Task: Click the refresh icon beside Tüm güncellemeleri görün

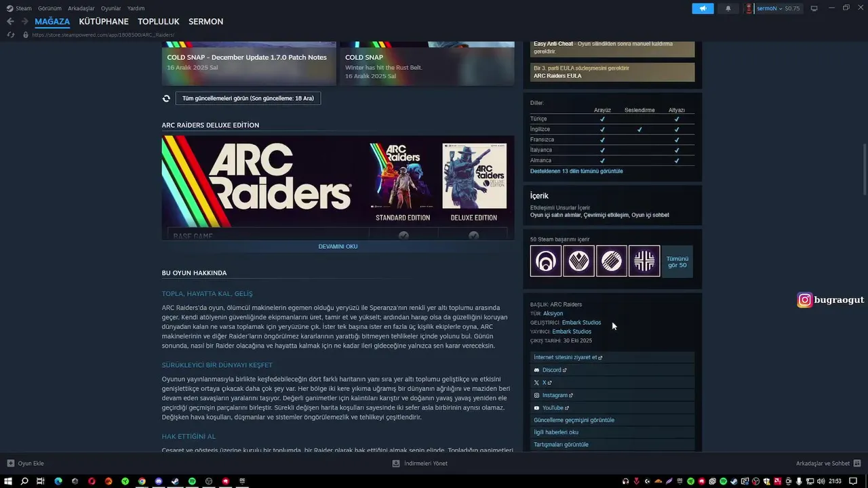Action: (x=166, y=98)
